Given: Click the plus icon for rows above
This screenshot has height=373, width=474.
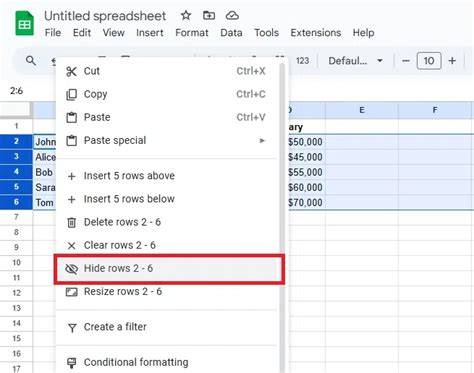Looking at the screenshot, I should (71, 176).
